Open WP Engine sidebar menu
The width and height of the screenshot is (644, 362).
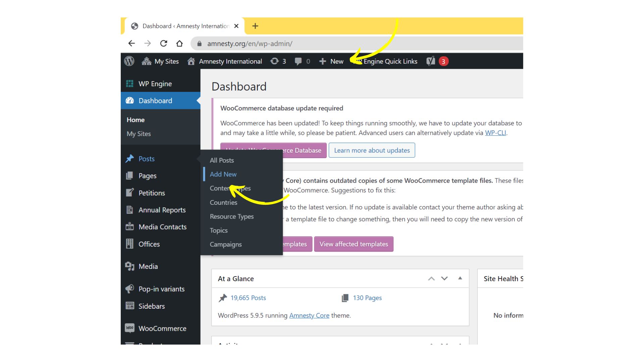[160, 84]
